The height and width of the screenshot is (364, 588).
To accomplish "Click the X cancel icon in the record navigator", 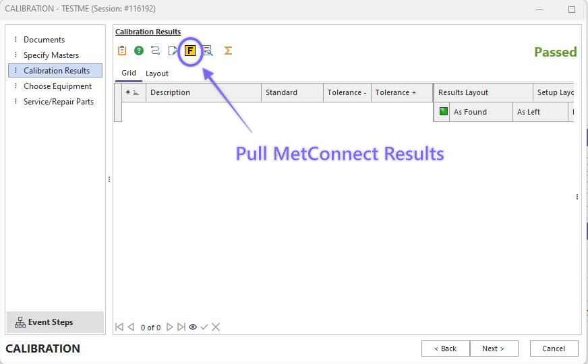I will pos(216,327).
